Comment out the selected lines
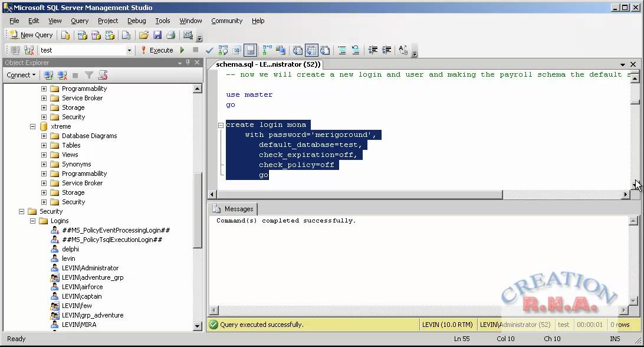This screenshot has width=644, height=347. click(341, 50)
